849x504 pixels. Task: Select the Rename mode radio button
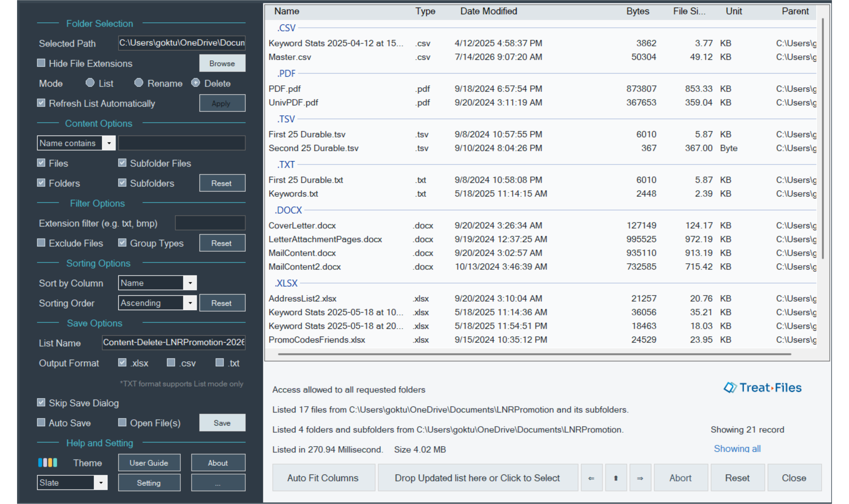tap(139, 83)
